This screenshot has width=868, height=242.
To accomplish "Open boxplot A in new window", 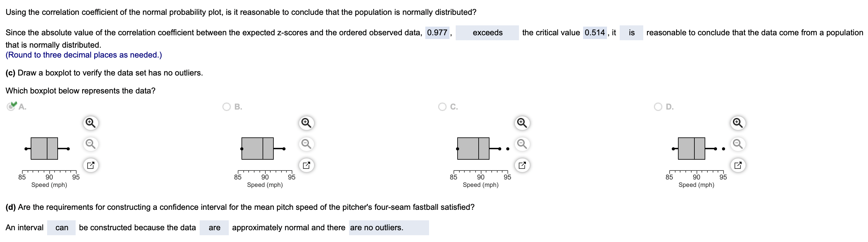I will pos(90,165).
